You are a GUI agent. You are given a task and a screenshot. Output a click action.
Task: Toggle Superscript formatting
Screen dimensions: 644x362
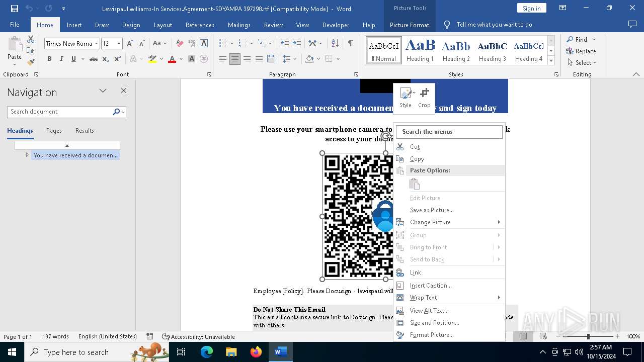tap(118, 59)
